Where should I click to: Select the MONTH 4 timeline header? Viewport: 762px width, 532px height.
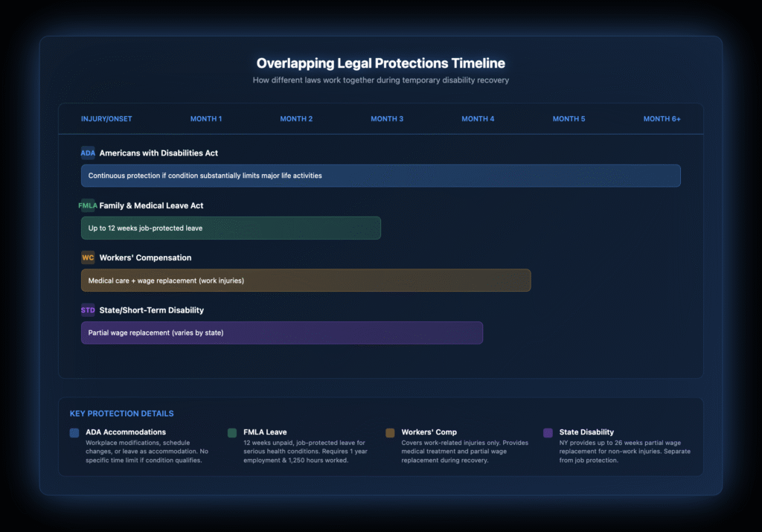[478, 119]
